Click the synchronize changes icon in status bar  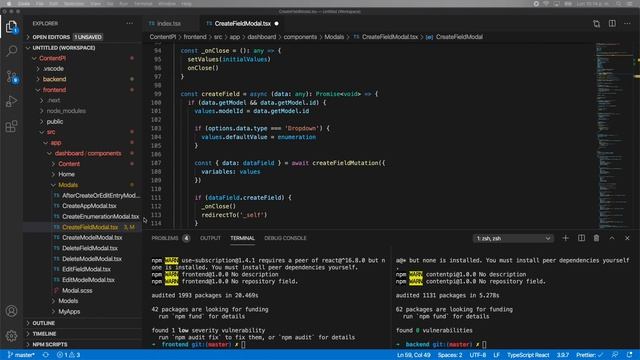click(46, 355)
